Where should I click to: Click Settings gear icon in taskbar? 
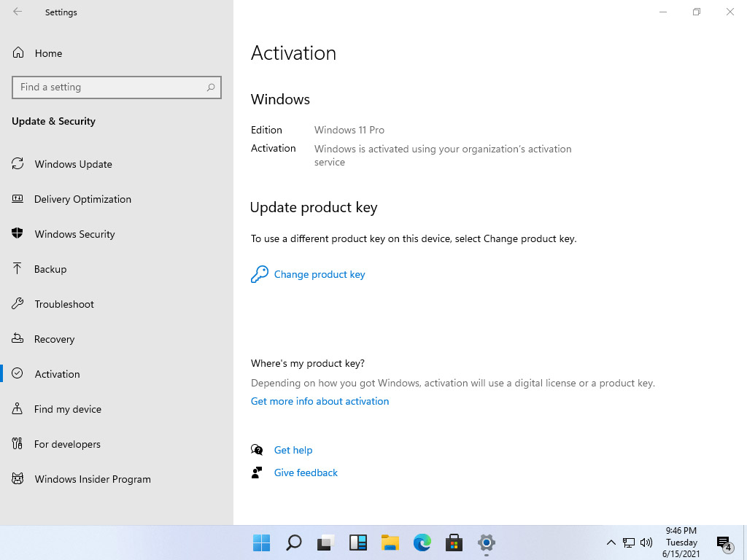pyautogui.click(x=487, y=542)
